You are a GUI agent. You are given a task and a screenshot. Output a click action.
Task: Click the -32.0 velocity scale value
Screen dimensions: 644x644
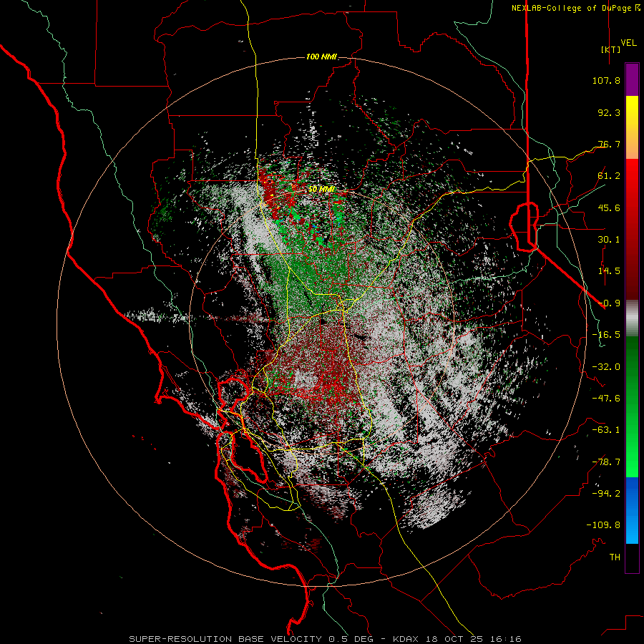pos(606,367)
